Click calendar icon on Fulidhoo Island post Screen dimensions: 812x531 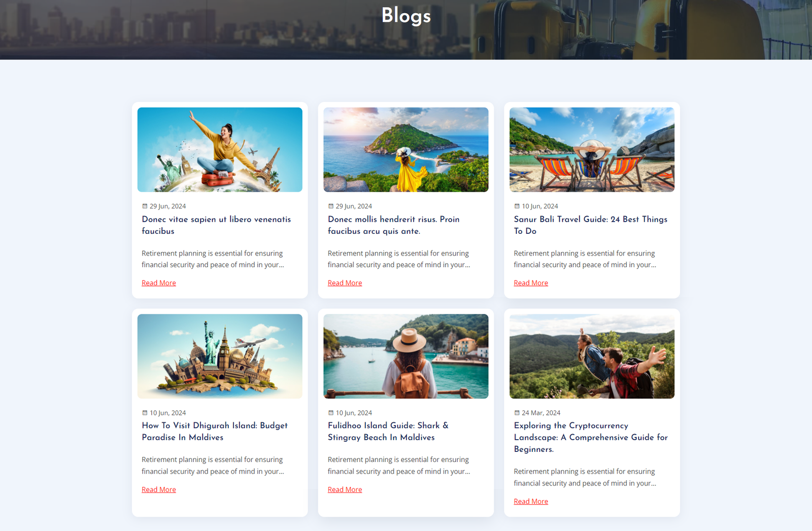coord(331,413)
